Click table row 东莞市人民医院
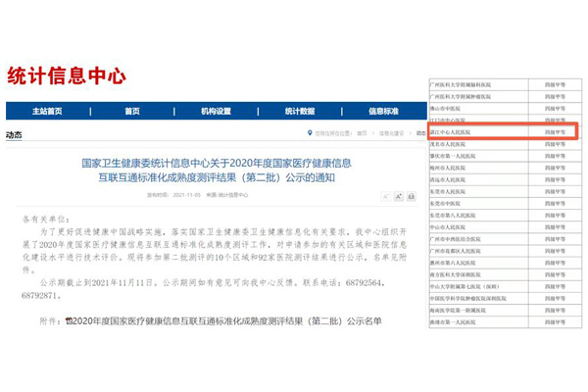 (x=506, y=192)
